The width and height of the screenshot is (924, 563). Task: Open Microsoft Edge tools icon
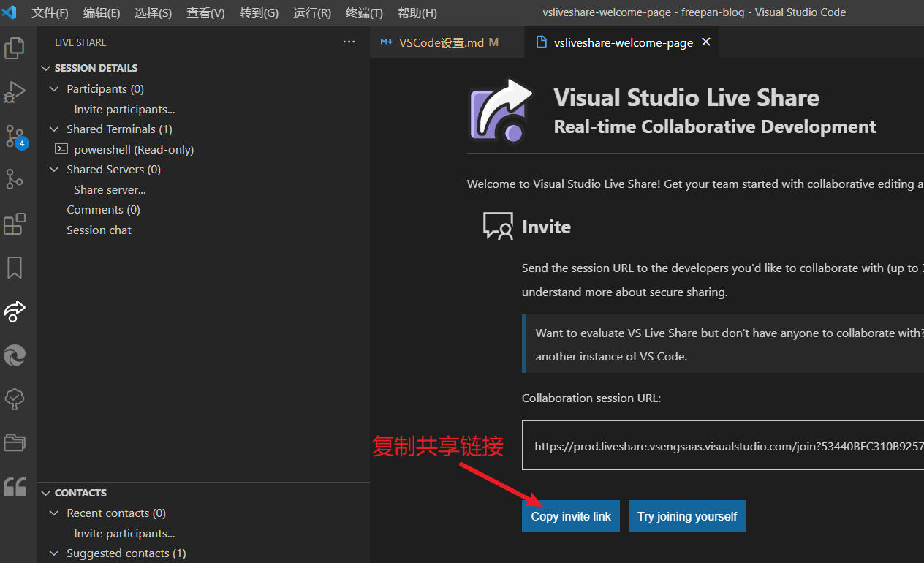click(15, 355)
